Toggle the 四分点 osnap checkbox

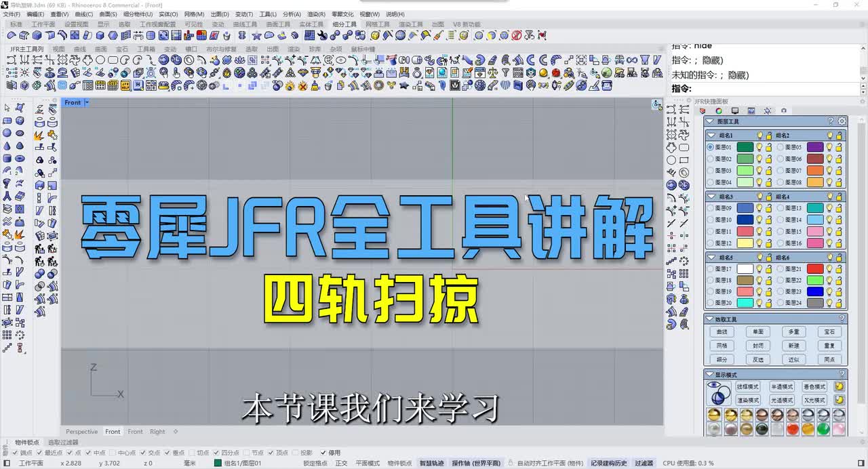tap(216, 453)
